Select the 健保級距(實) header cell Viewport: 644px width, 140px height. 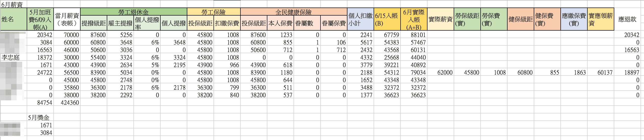tap(521, 19)
